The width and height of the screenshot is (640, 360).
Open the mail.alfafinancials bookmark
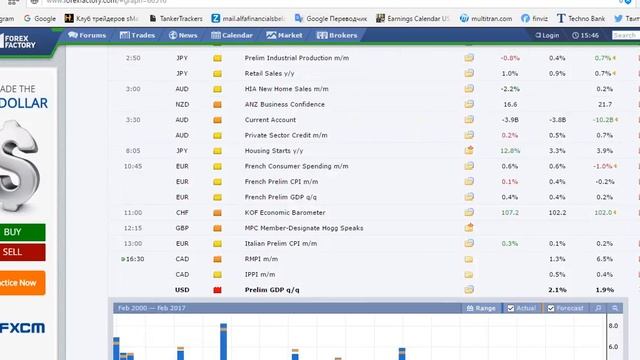point(249,18)
